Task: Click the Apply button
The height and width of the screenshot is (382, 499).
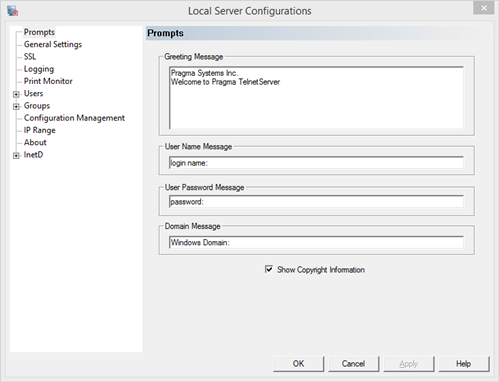Action: point(409,364)
